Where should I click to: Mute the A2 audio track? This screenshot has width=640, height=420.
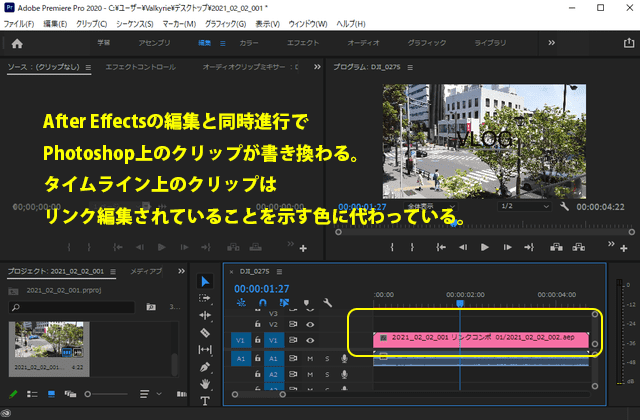(310, 374)
